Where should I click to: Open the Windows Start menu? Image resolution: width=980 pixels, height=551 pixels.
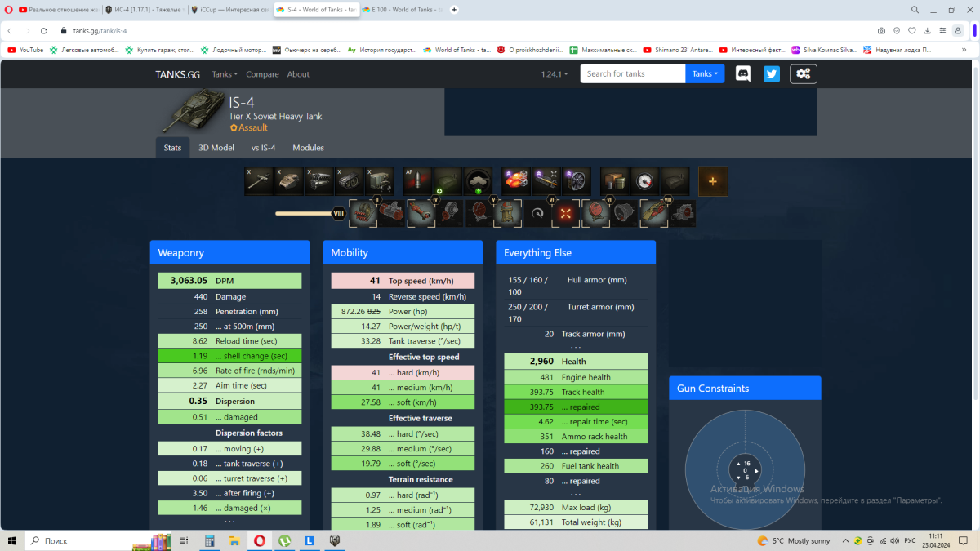pyautogui.click(x=11, y=540)
